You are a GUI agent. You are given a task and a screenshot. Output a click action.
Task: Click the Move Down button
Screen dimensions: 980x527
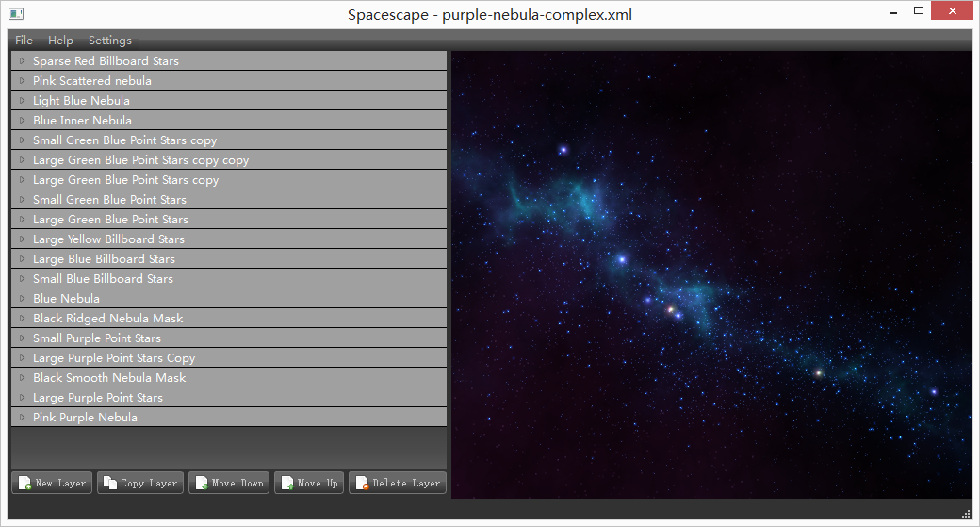click(x=229, y=483)
